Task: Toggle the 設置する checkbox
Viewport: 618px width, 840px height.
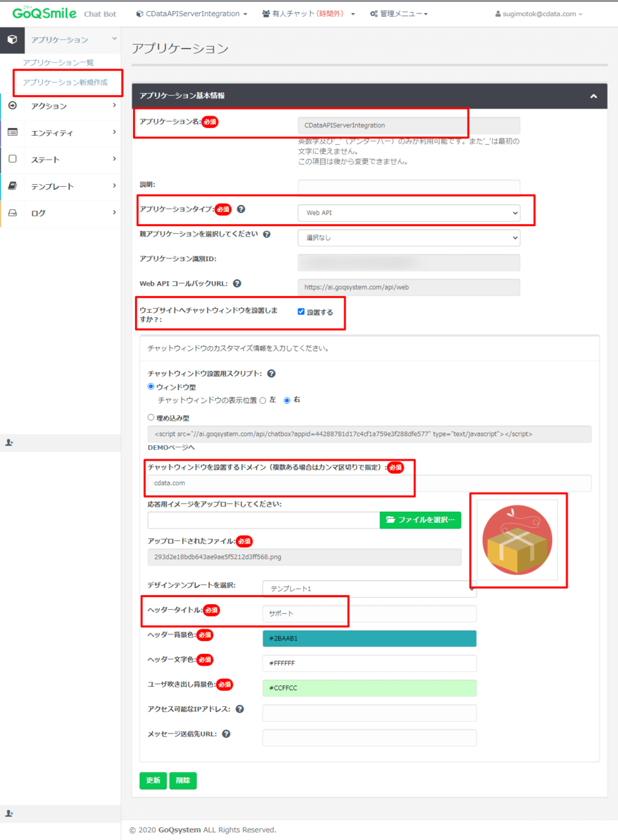Action: [301, 311]
